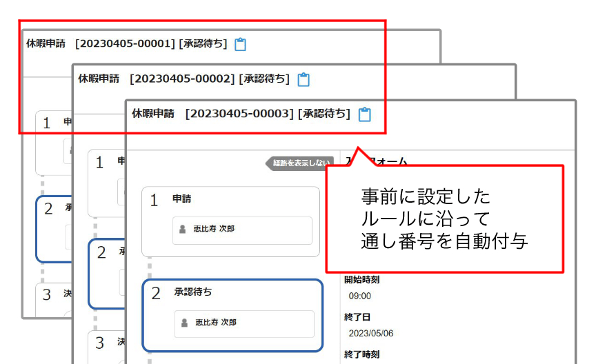Viewport: 607px width, 364px height.
Task: Click status [承認待ち] in 00002 window
Action: 264,79
